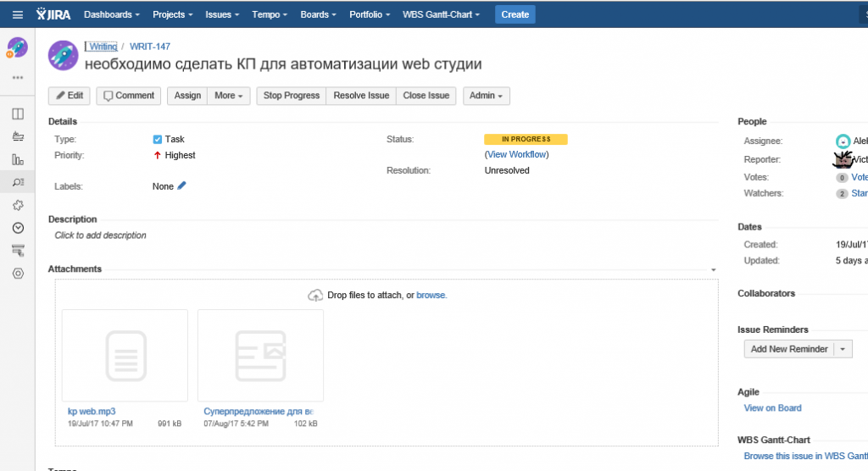
Task: Click the issue title to edit
Action: (283, 64)
